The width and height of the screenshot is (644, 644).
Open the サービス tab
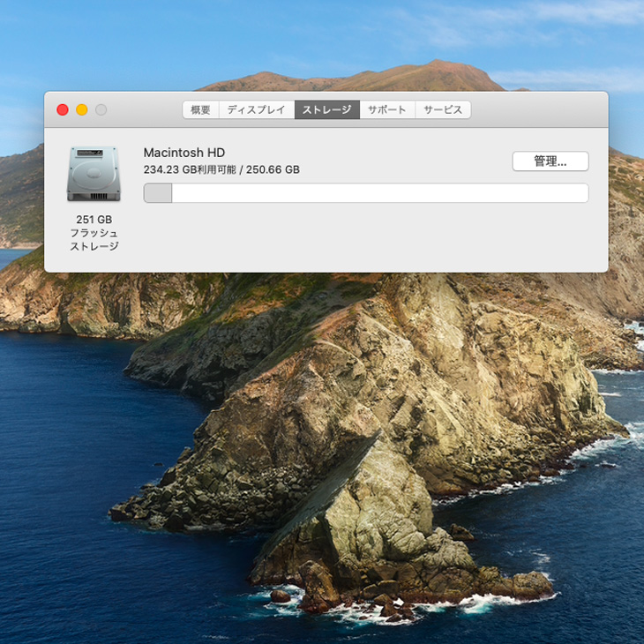coord(443,110)
